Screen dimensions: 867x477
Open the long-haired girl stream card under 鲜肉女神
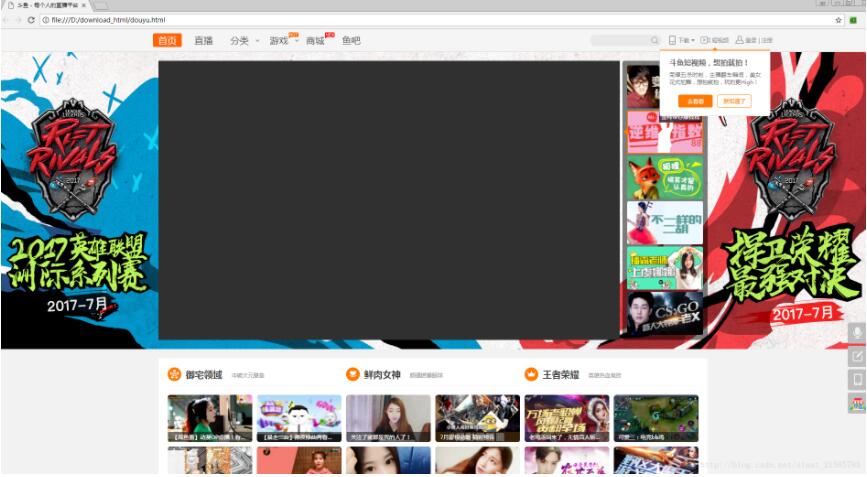388,418
